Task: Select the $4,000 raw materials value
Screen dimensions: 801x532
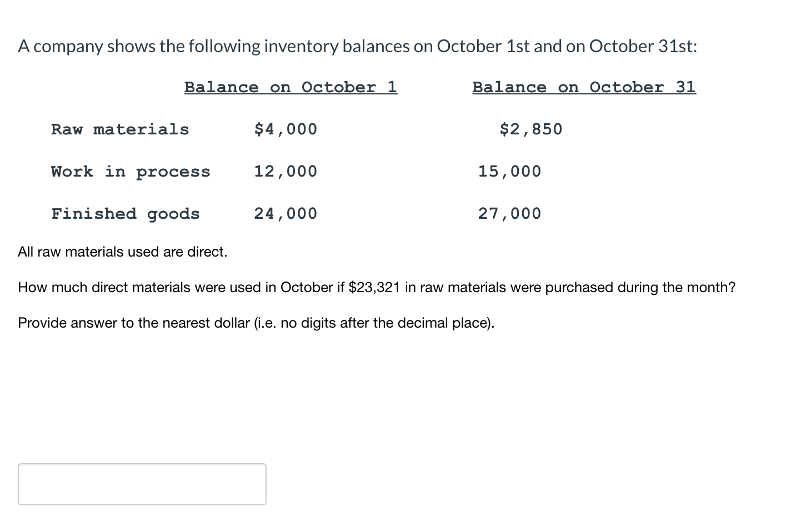Action: pos(286,129)
